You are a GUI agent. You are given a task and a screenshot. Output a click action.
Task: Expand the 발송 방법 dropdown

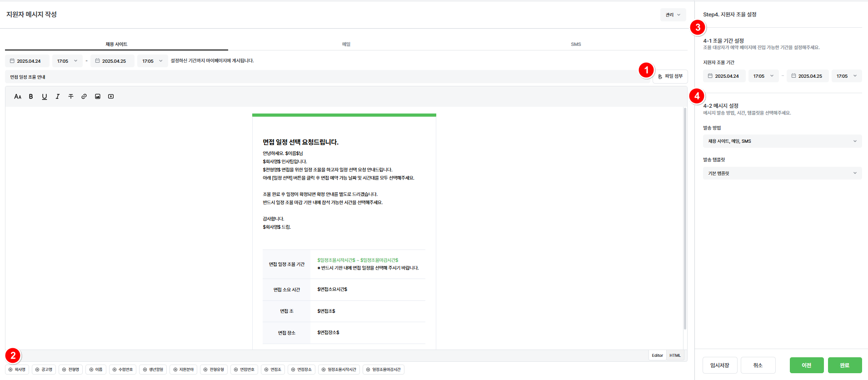pos(782,141)
